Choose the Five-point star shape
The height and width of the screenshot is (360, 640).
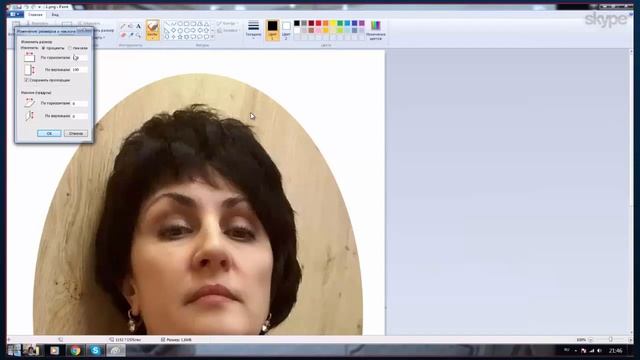pos(180,37)
